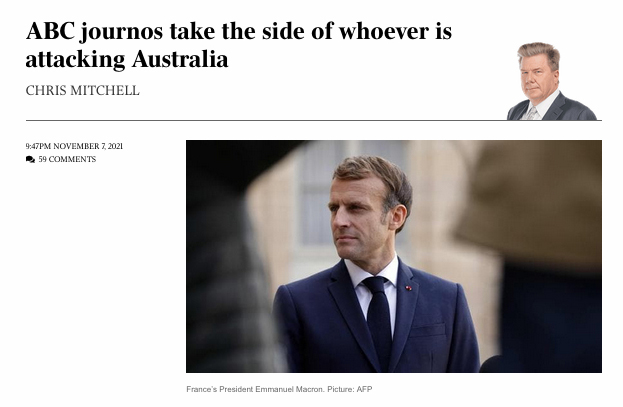Open the 59 COMMENTS link
Screen dimensions: 623x407
click(x=67, y=159)
